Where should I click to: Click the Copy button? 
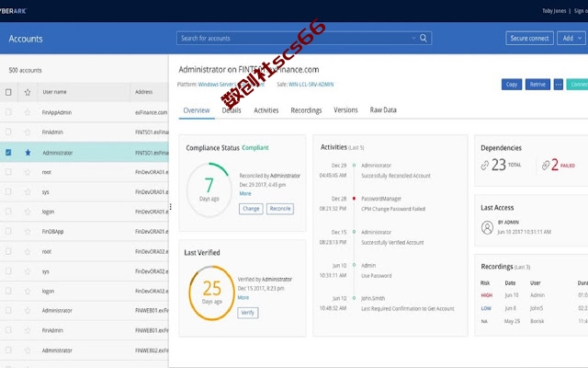512,84
